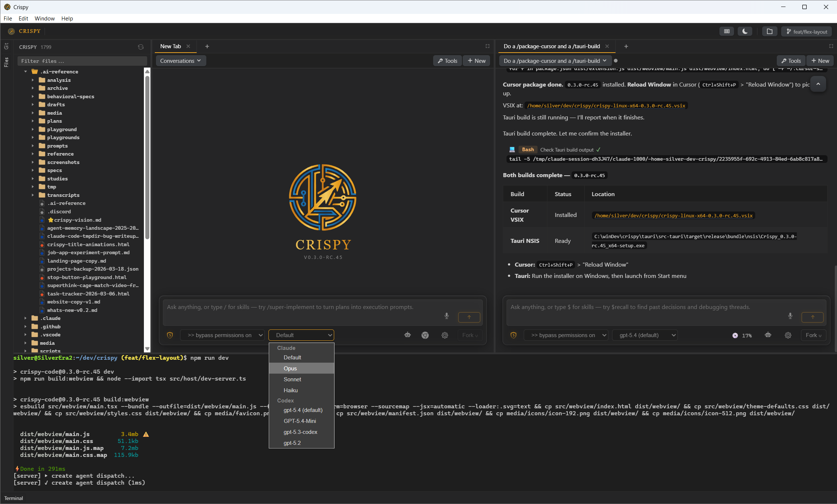Click the Chrome browser icon below the prompt

(x=425, y=335)
